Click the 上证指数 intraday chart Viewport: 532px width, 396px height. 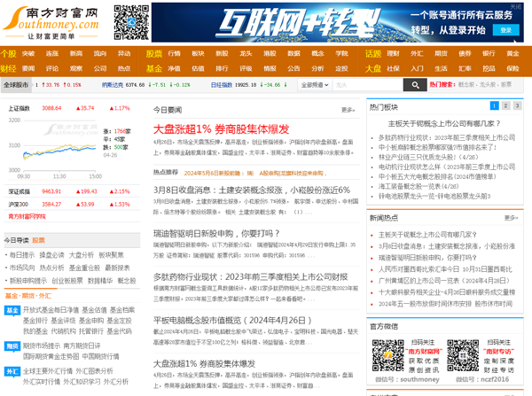[54, 148]
